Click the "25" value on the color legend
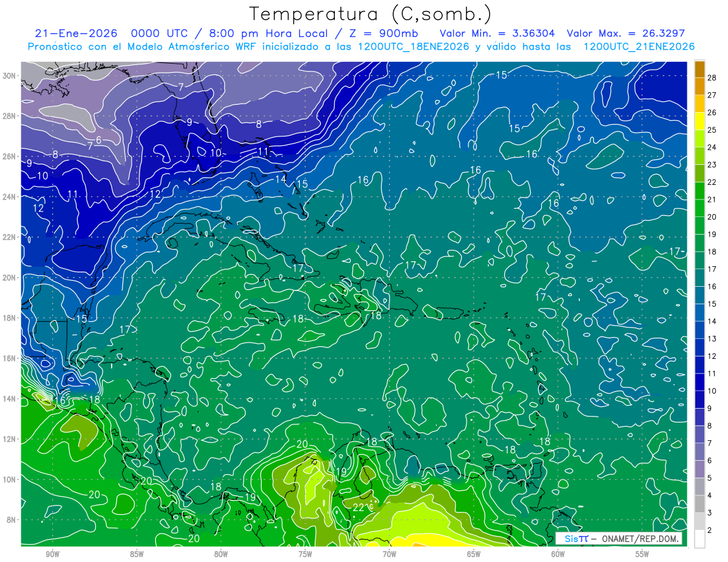The width and height of the screenshot is (728, 562). [712, 130]
